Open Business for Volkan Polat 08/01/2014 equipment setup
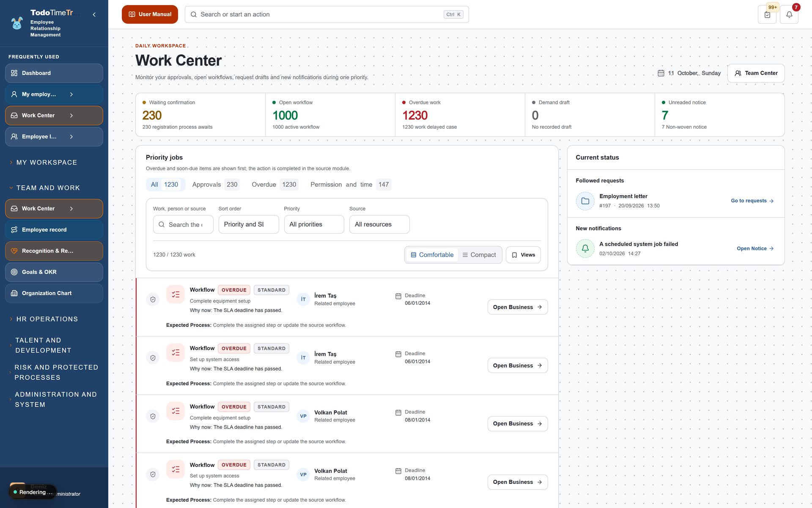Viewport: 812px width, 508px height. (518, 424)
